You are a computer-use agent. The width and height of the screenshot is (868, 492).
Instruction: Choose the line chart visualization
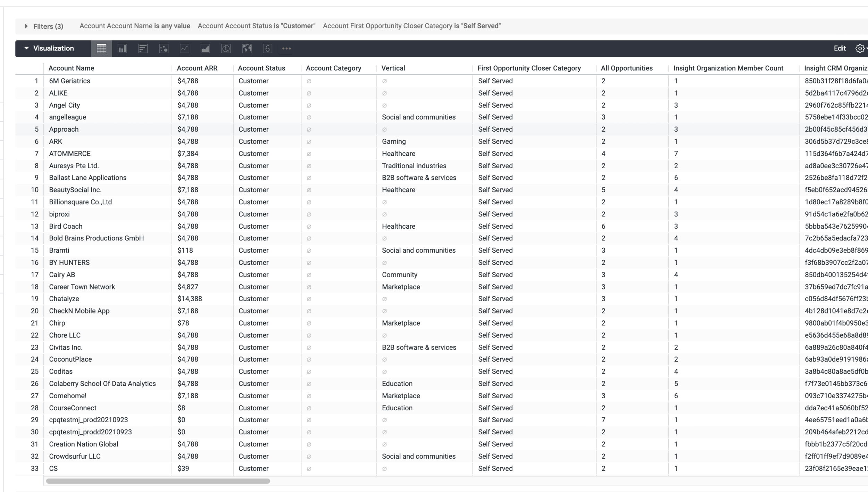(x=184, y=49)
